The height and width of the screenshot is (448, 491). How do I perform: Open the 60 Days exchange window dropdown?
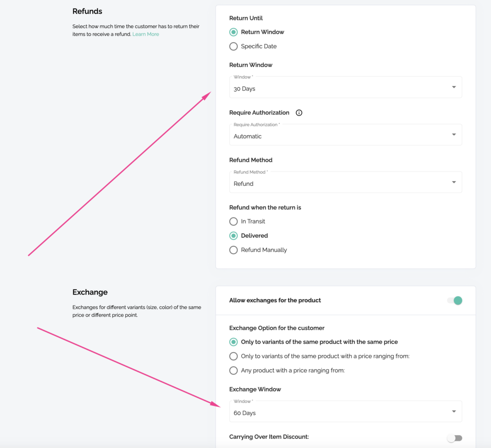345,413
